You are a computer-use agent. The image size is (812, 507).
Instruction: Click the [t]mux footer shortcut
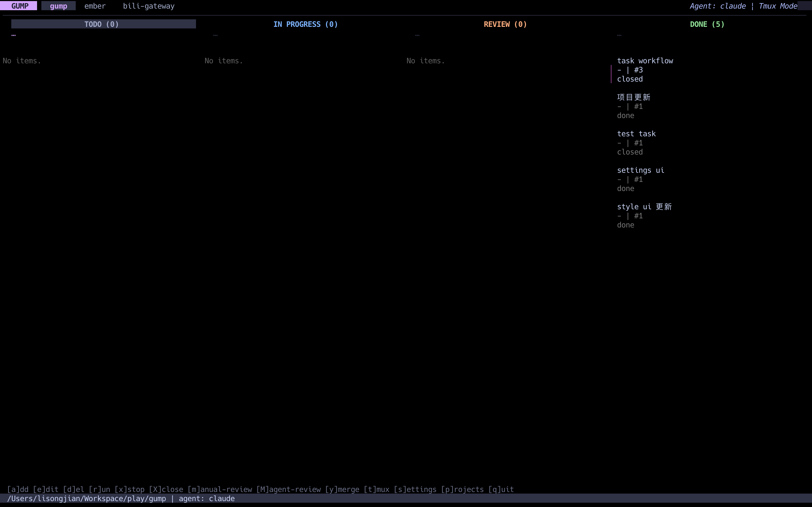tap(376, 489)
